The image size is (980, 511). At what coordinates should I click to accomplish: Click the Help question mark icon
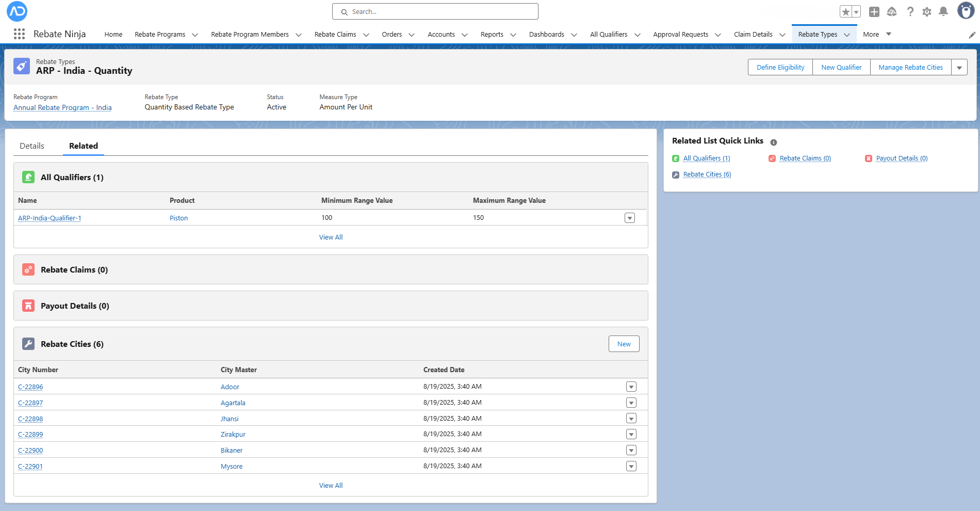[x=910, y=11]
